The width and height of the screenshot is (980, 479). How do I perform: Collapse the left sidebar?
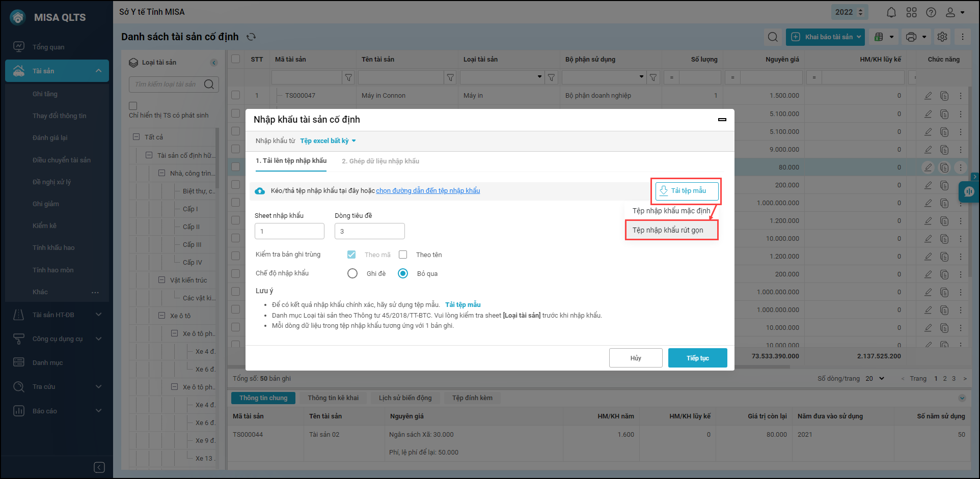(99, 467)
